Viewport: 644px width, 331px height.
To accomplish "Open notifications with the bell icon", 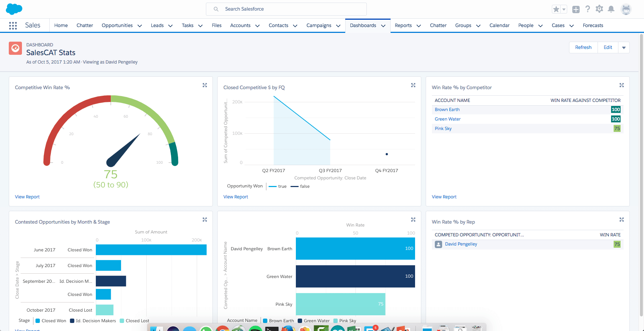I will coord(611,9).
